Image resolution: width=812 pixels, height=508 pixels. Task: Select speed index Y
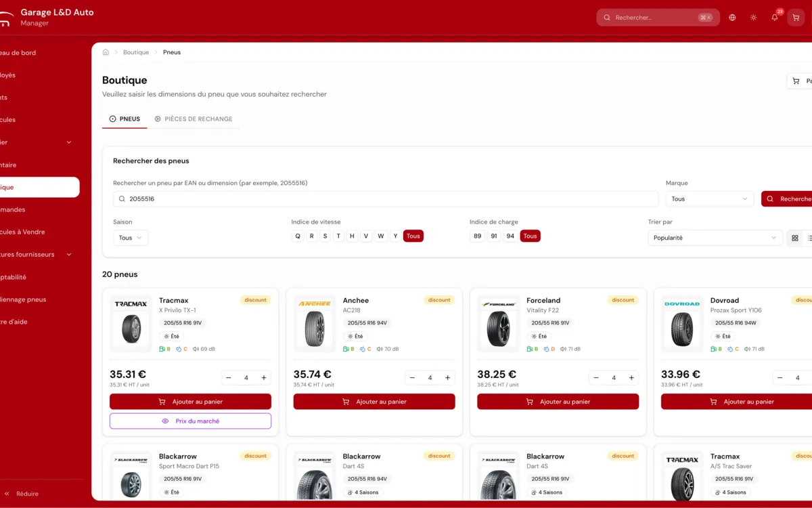pos(395,236)
